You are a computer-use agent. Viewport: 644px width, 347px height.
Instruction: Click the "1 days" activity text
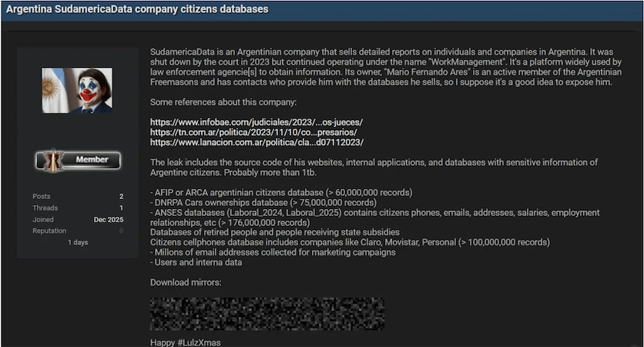coord(78,243)
